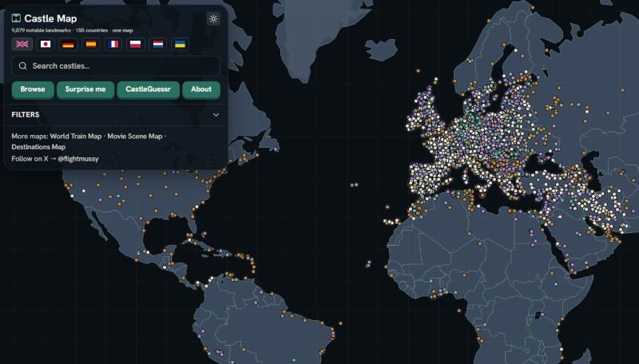Open the World Train Map link
This screenshot has width=639, height=364.
tap(76, 136)
